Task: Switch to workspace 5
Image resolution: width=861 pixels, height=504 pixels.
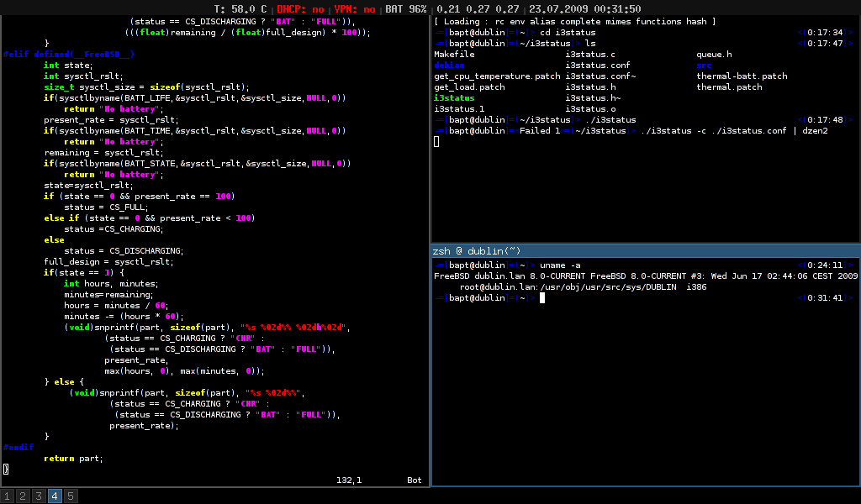Action: (x=71, y=496)
